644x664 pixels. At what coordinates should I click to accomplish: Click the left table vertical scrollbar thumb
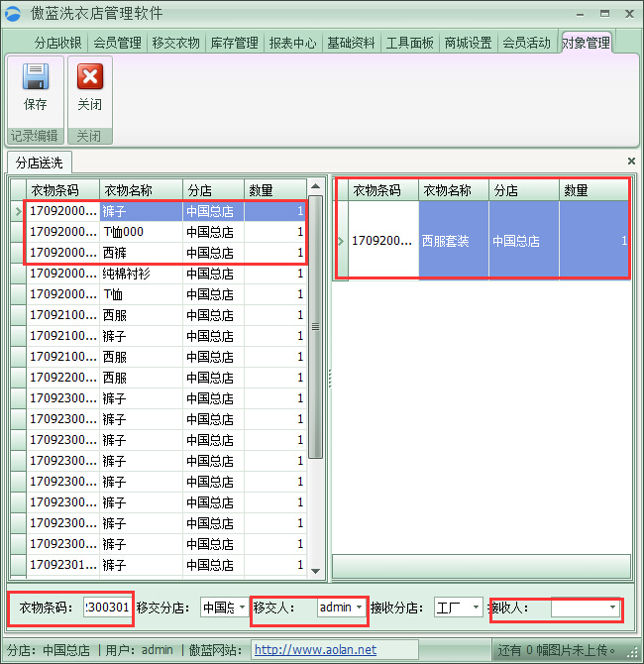pyautogui.click(x=315, y=326)
